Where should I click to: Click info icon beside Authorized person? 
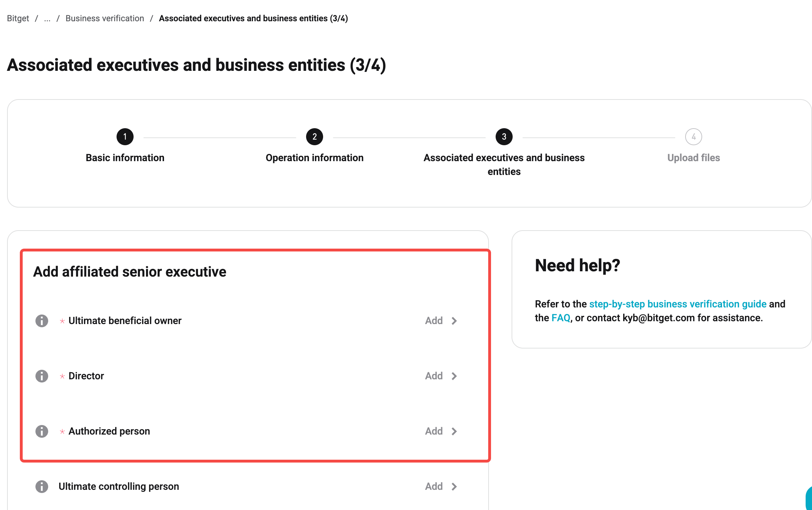coord(42,431)
